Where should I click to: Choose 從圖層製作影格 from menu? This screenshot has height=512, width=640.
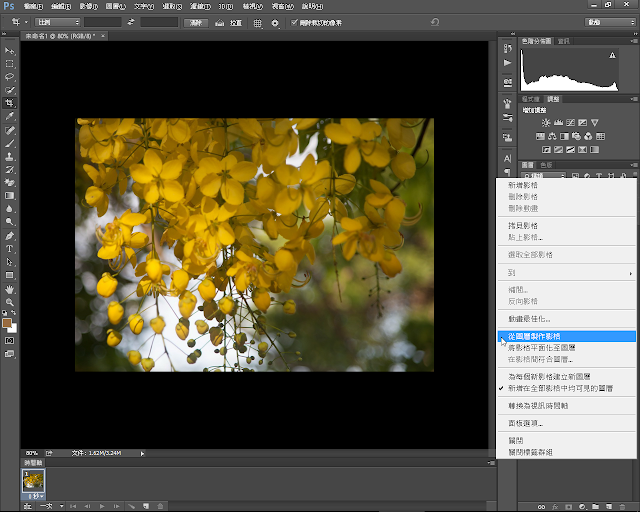tap(567, 336)
